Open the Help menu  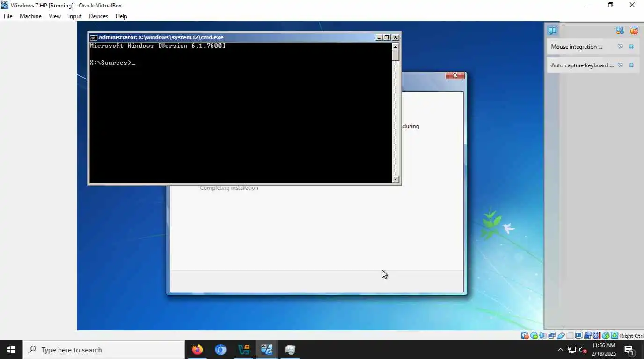click(x=121, y=16)
